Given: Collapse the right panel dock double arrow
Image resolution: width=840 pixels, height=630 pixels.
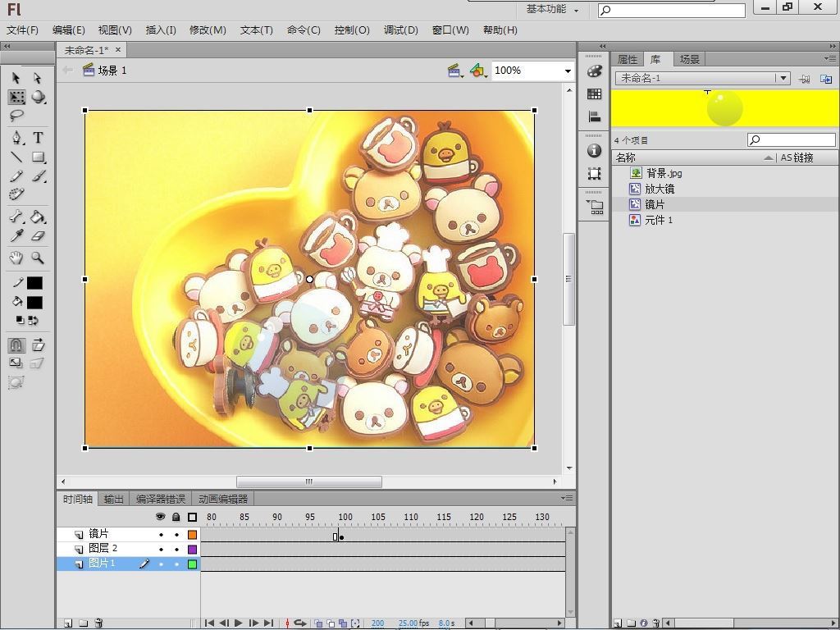Looking at the screenshot, I should tap(833, 46).
